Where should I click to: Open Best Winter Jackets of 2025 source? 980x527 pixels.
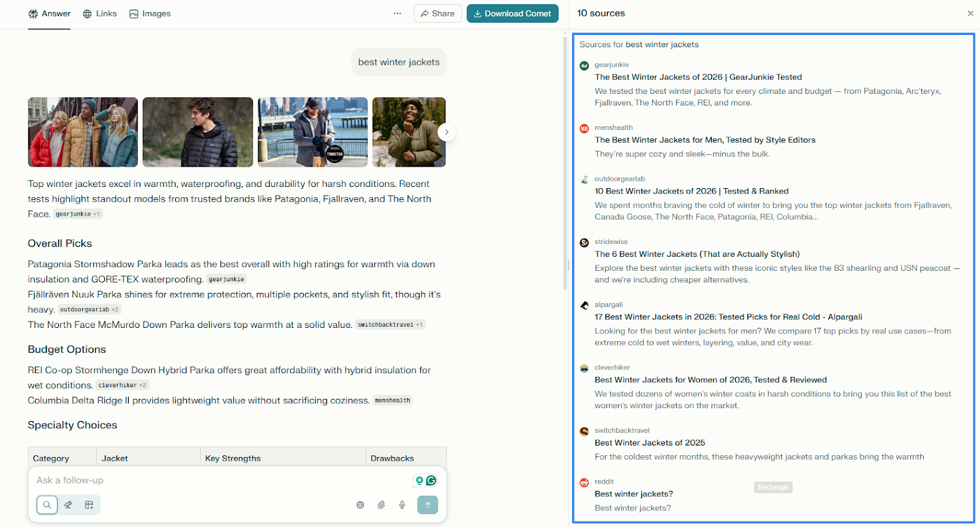(650, 443)
